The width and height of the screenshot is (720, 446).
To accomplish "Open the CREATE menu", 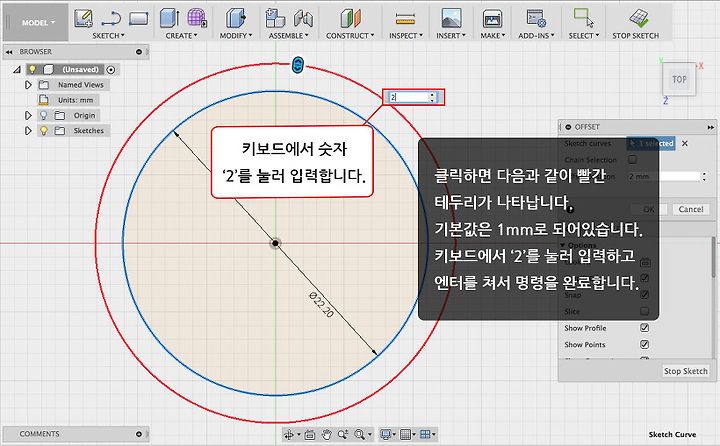I will pyautogui.click(x=181, y=35).
